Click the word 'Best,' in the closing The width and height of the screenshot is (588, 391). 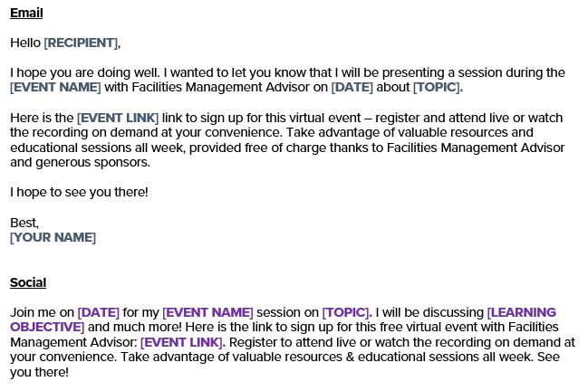coord(24,223)
